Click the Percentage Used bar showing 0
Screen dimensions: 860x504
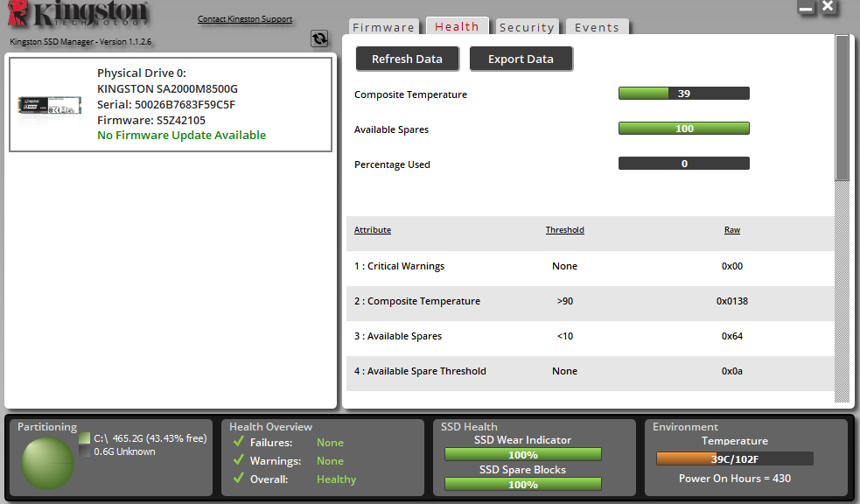684,164
